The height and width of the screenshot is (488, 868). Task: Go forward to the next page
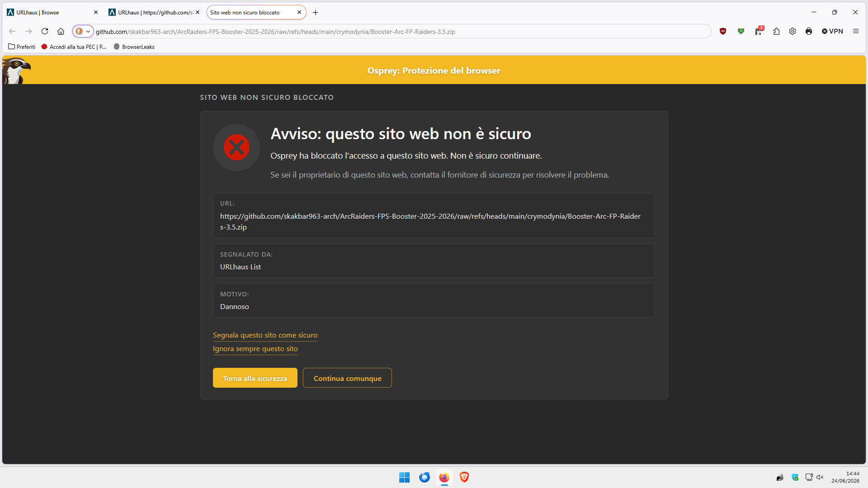(x=28, y=31)
